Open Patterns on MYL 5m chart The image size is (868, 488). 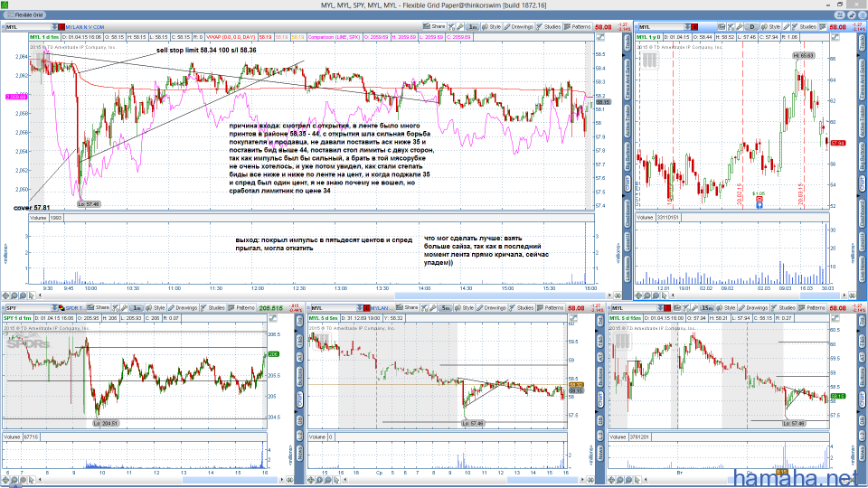click(x=551, y=307)
